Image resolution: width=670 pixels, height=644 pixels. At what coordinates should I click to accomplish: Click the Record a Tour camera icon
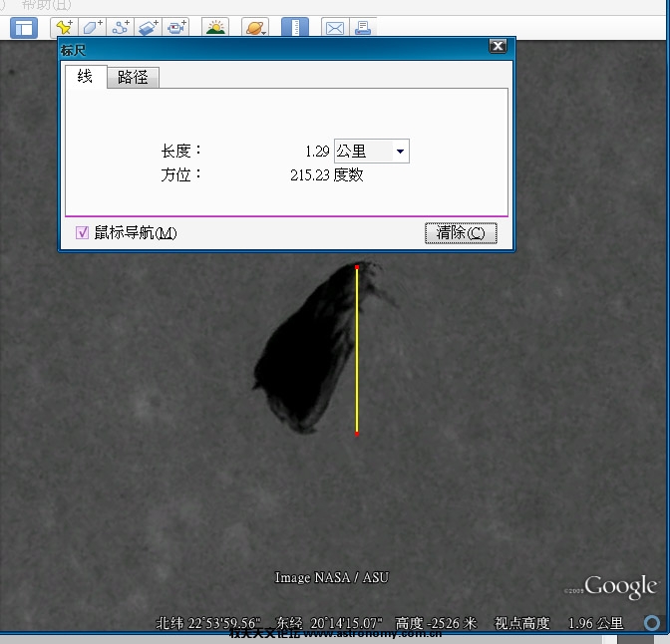coord(176,28)
